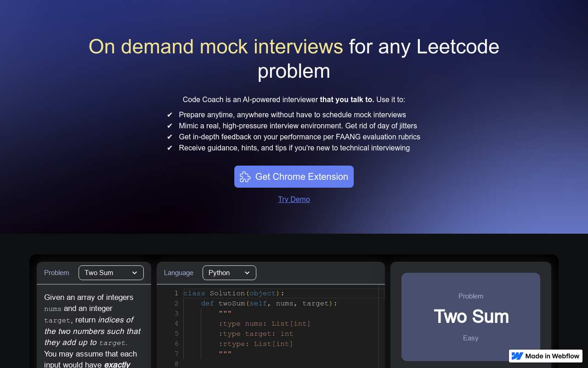Click the Webflow logo icon
588x368 pixels.
point(517,356)
